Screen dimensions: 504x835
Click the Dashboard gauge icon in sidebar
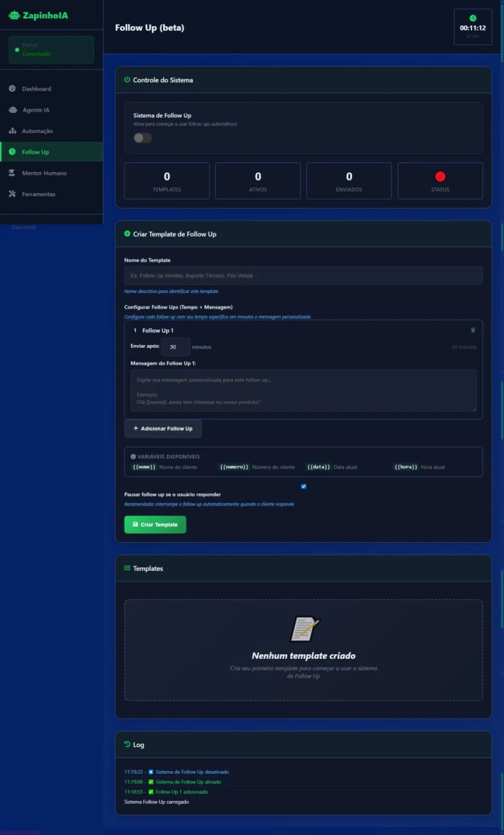pyautogui.click(x=12, y=89)
